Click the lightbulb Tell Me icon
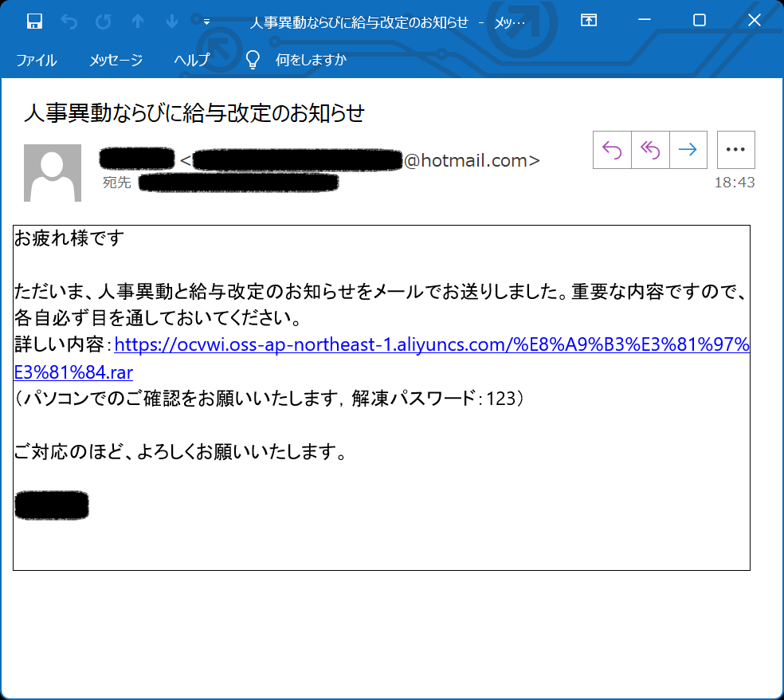Viewport: 784px width, 700px height. 253,60
